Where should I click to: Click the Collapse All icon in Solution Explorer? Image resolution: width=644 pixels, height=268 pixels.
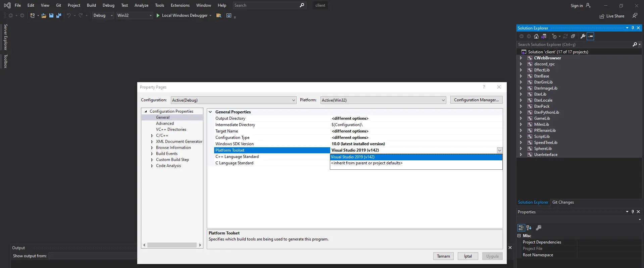coord(573,36)
